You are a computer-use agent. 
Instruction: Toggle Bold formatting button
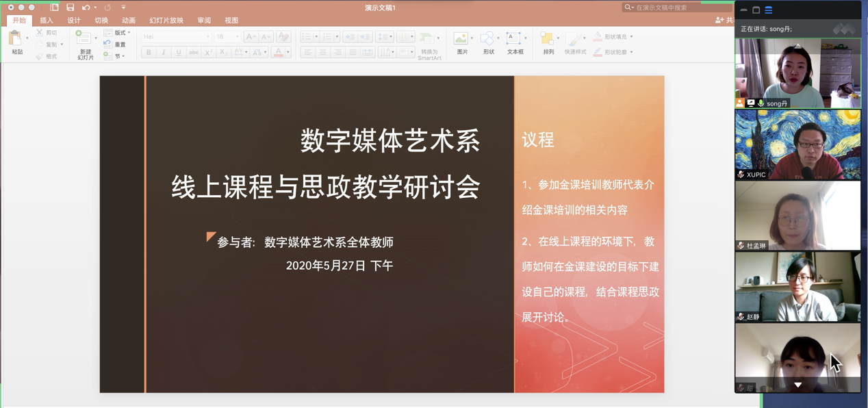[x=149, y=53]
